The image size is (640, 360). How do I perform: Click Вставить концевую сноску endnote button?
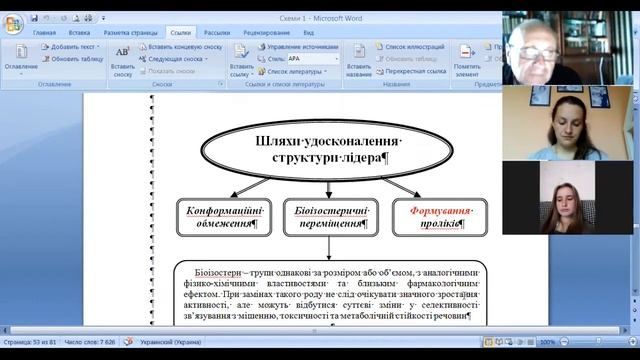[181, 47]
